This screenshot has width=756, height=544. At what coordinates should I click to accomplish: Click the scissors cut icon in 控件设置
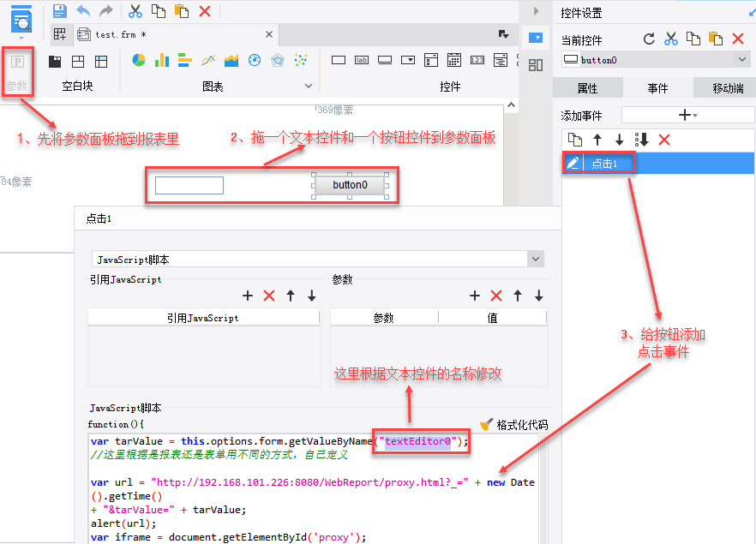click(670, 39)
